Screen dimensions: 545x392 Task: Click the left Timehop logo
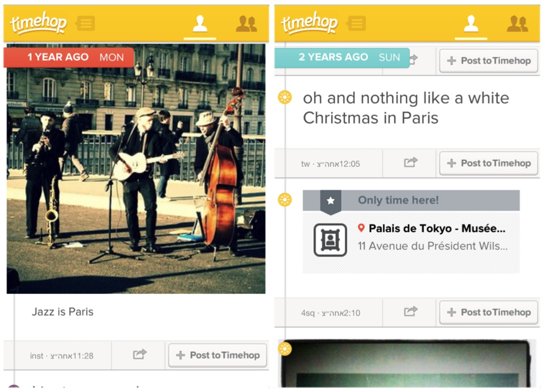[x=38, y=23]
